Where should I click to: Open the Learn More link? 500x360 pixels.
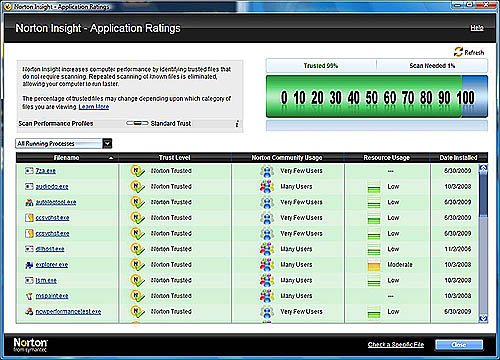(94, 107)
